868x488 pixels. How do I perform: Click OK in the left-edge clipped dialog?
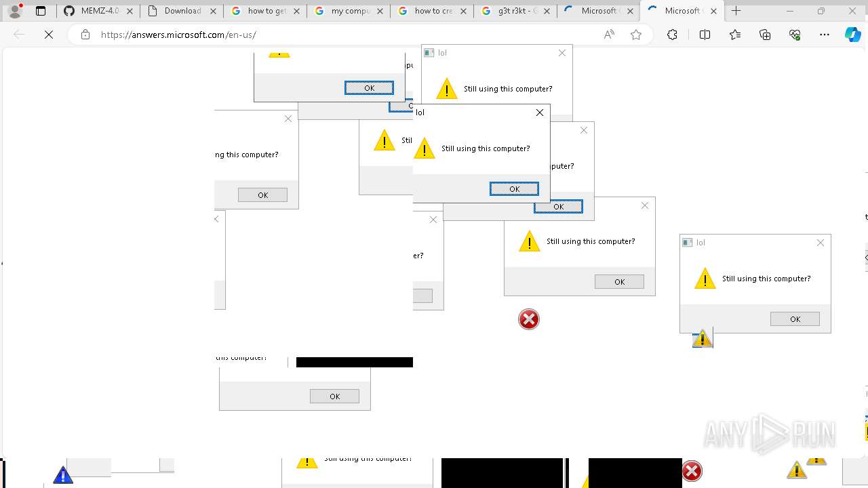(x=262, y=195)
